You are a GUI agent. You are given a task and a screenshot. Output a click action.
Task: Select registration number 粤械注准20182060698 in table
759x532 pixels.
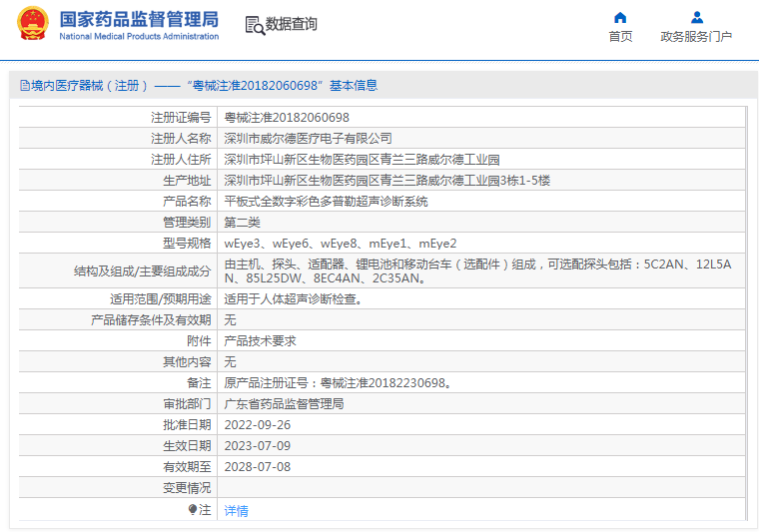click(287, 118)
